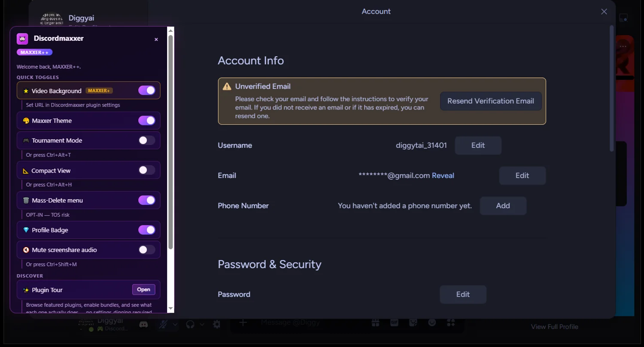Open the GIF picker icon
The image size is (644, 347).
[x=394, y=323]
